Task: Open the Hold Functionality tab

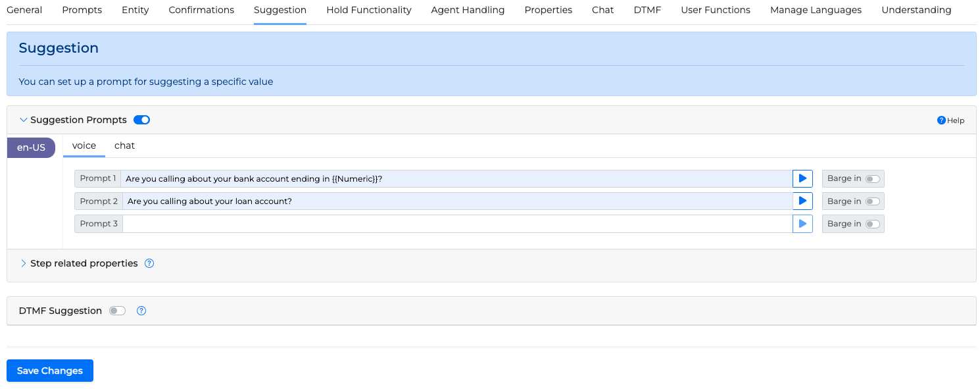Action: click(368, 10)
